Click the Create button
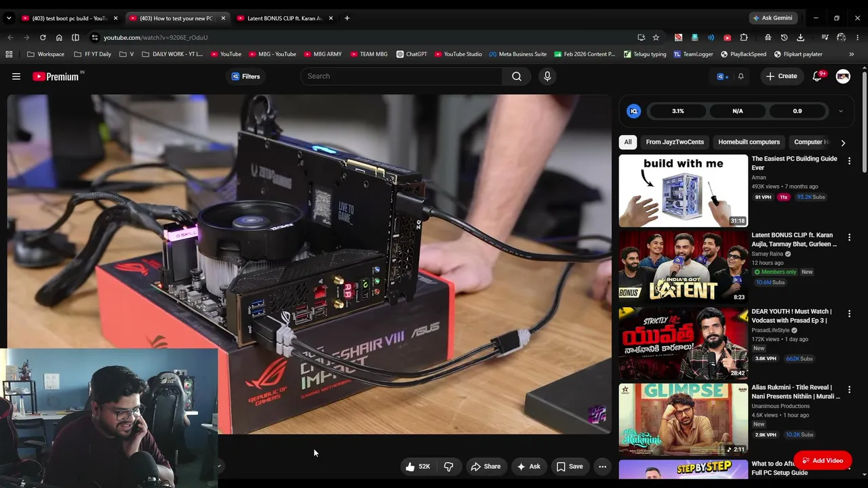The image size is (868, 488). point(782,77)
